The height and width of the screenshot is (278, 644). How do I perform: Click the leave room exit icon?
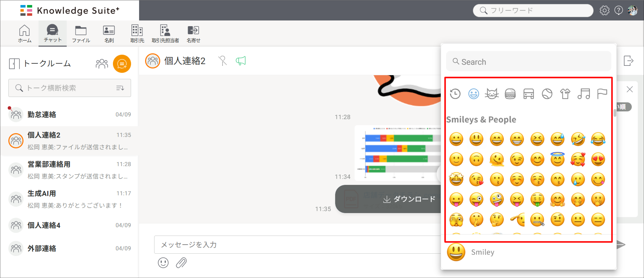click(x=629, y=61)
